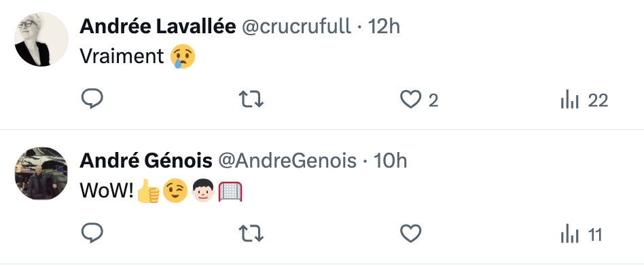Open the 12h timestamp link
The height and width of the screenshot is (266, 644).
click(x=384, y=26)
